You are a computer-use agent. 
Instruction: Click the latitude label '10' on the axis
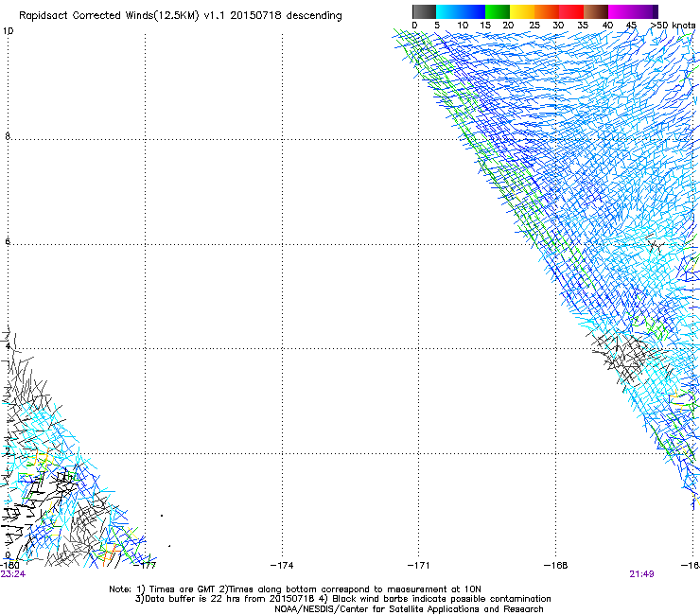[8, 31]
